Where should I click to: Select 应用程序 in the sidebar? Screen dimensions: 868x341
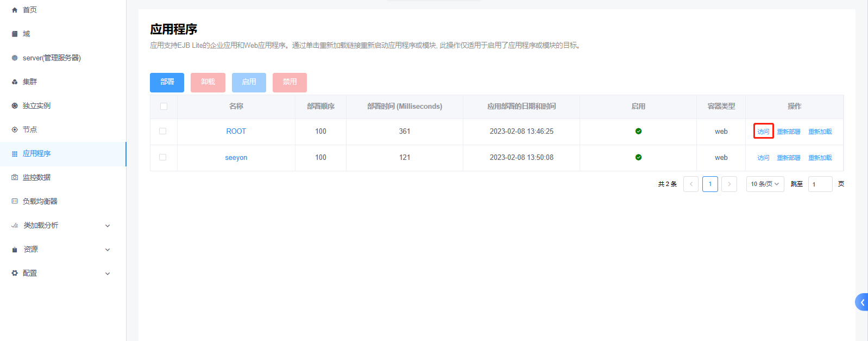point(63,153)
